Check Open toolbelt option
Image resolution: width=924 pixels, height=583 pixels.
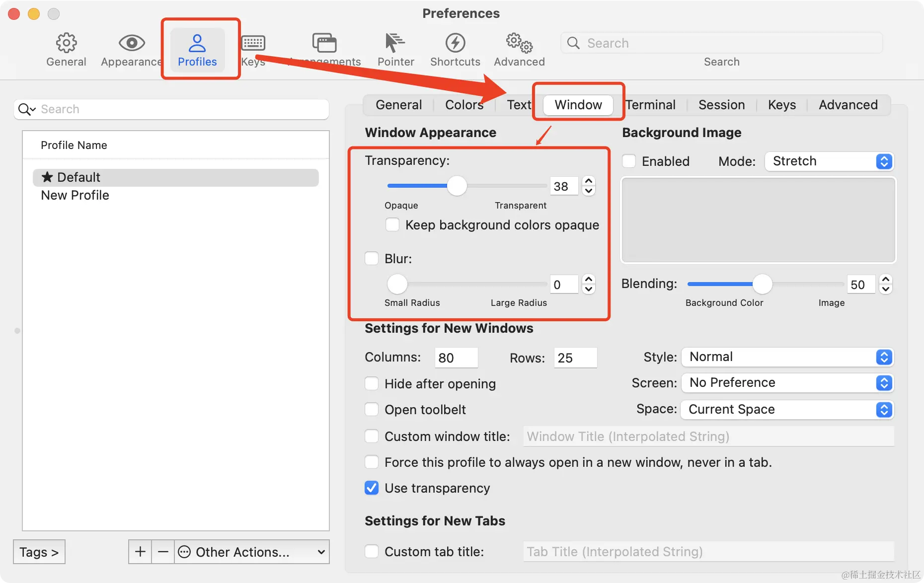(372, 410)
